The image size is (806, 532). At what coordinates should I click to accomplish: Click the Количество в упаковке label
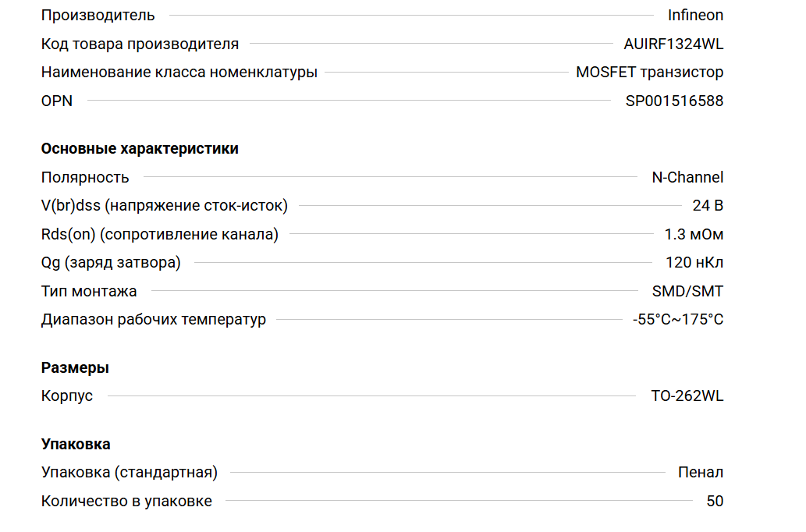pyautogui.click(x=126, y=501)
